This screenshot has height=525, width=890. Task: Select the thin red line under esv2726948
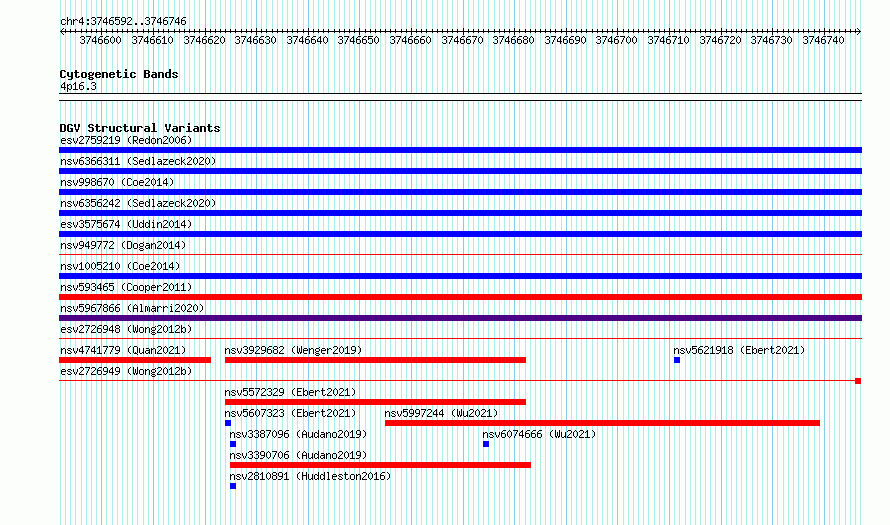pos(460,339)
